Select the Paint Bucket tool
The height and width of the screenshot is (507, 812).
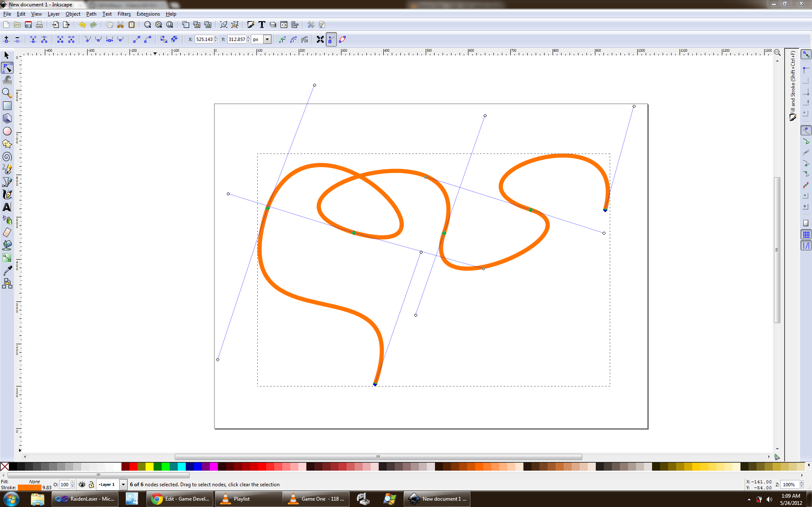coord(7,245)
